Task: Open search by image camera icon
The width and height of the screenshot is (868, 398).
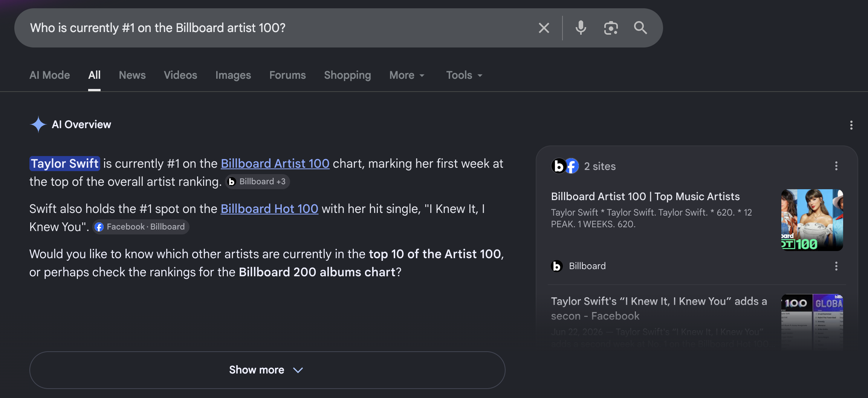Action: coord(611,28)
